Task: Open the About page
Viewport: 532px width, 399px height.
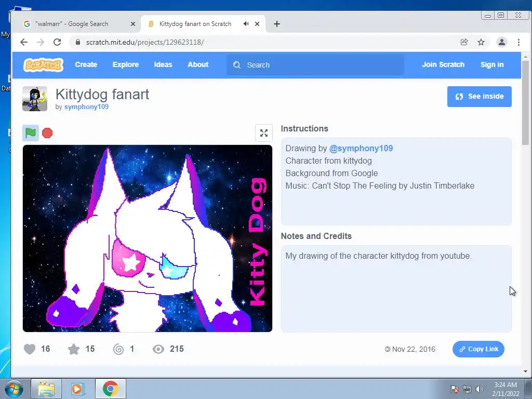Action: 198,64
